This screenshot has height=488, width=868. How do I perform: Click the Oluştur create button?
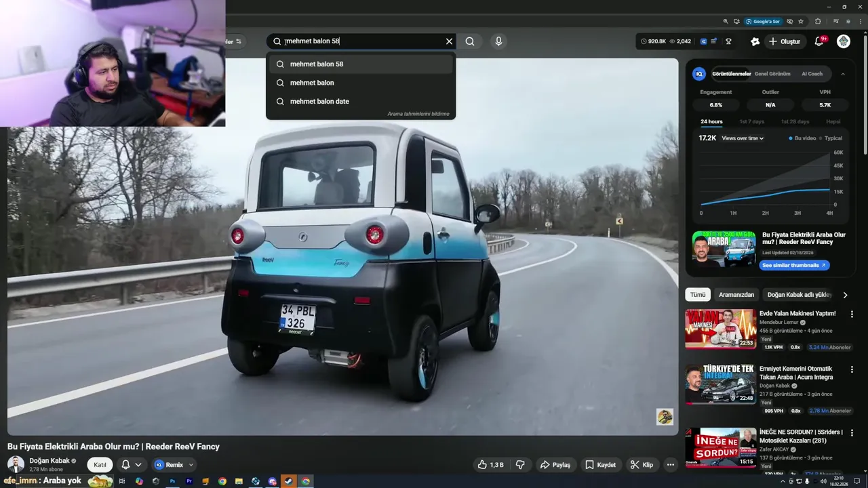pyautogui.click(x=784, y=41)
